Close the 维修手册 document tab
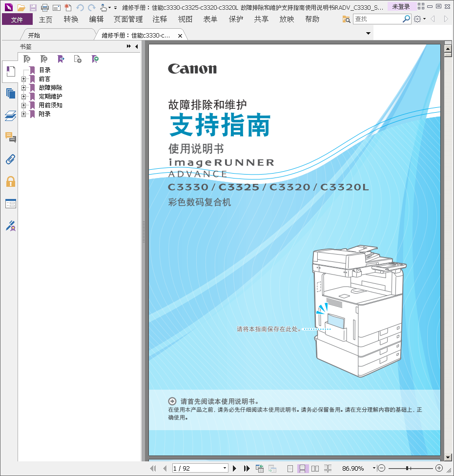 [180, 36]
